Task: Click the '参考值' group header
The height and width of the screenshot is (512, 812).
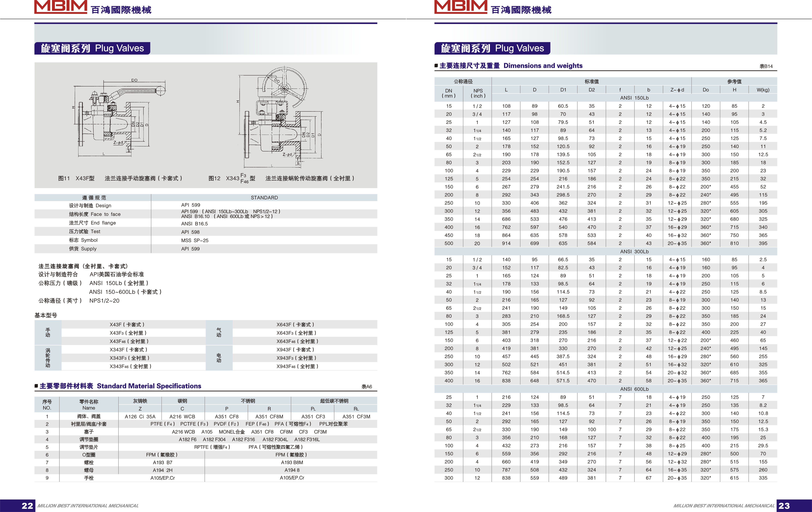Action: (x=734, y=81)
